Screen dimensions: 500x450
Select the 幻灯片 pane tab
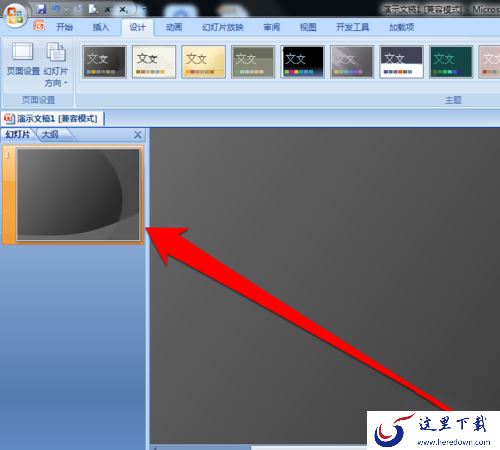point(18,134)
